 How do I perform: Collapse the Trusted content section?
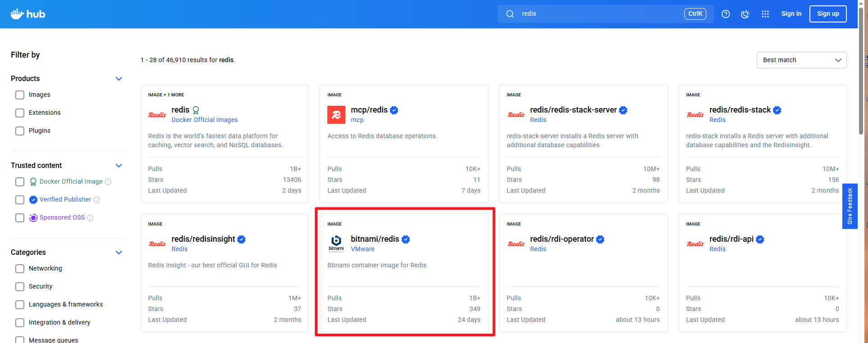coord(119,166)
